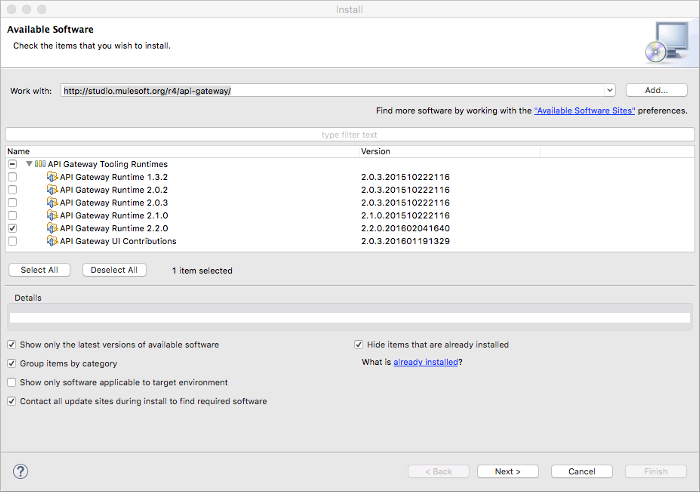Image resolution: width=700 pixels, height=492 pixels.
Task: Collapse the API Gateway Tooling Runtimes tree
Action: click(x=29, y=164)
